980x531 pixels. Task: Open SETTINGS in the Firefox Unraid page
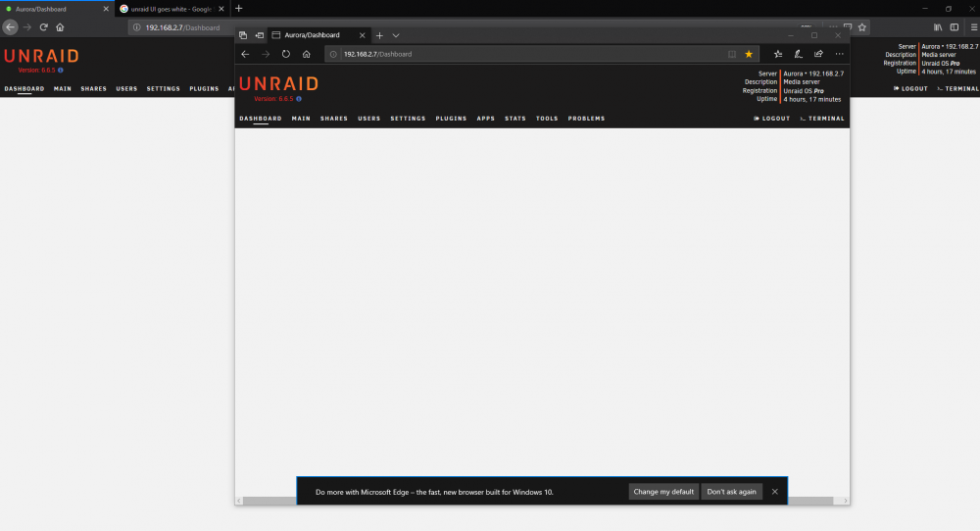coord(163,89)
